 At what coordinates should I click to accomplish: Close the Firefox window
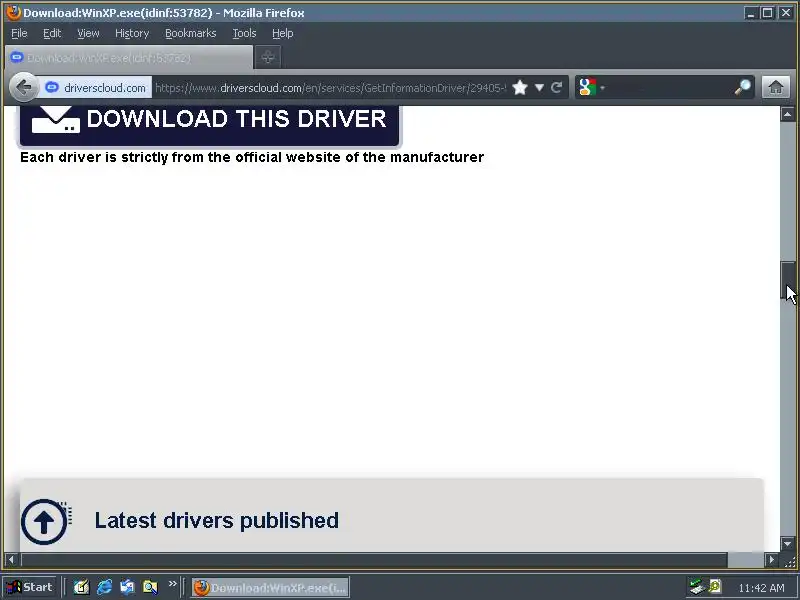tap(786, 13)
